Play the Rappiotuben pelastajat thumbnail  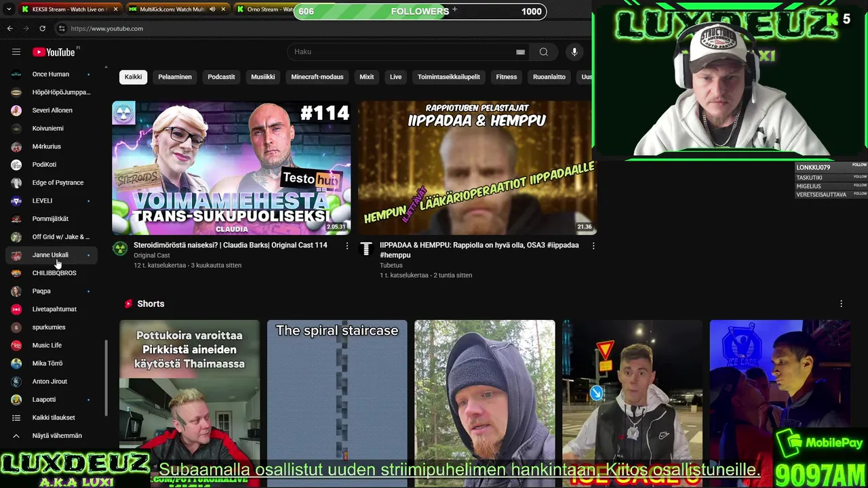477,168
